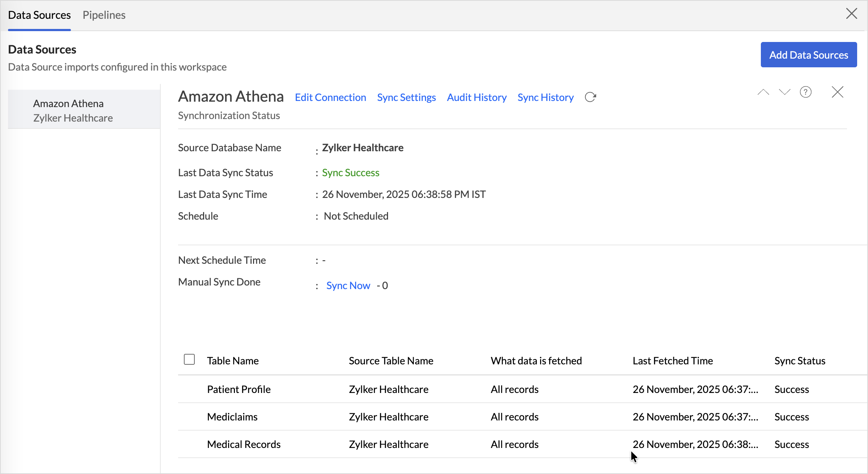Select the Data Sources tab

[x=39, y=15]
